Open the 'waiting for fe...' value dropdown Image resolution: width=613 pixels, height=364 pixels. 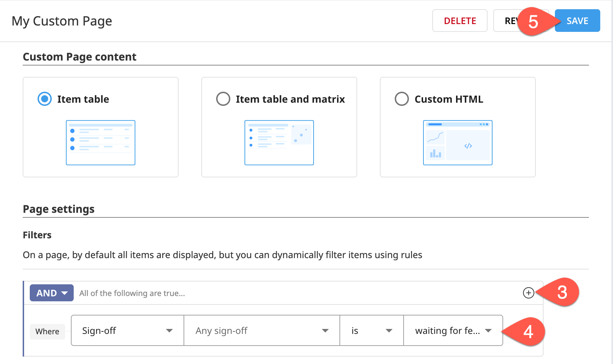(x=453, y=330)
